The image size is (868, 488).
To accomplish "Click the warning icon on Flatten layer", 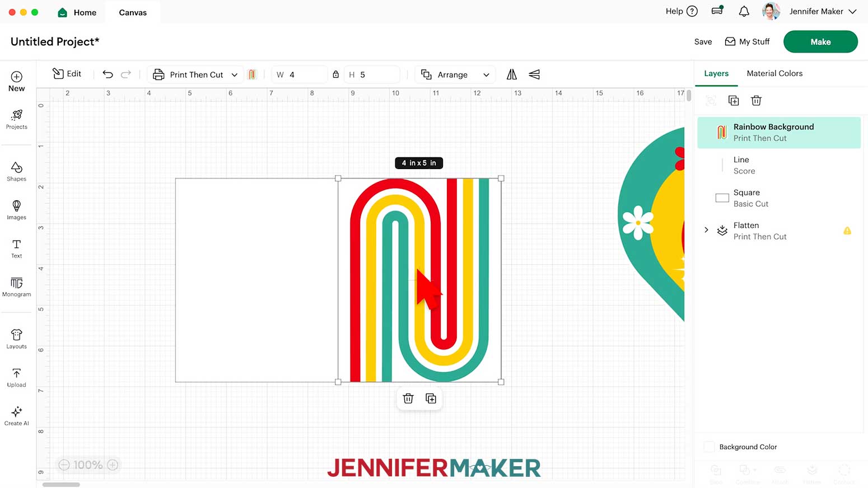I will pyautogui.click(x=847, y=231).
